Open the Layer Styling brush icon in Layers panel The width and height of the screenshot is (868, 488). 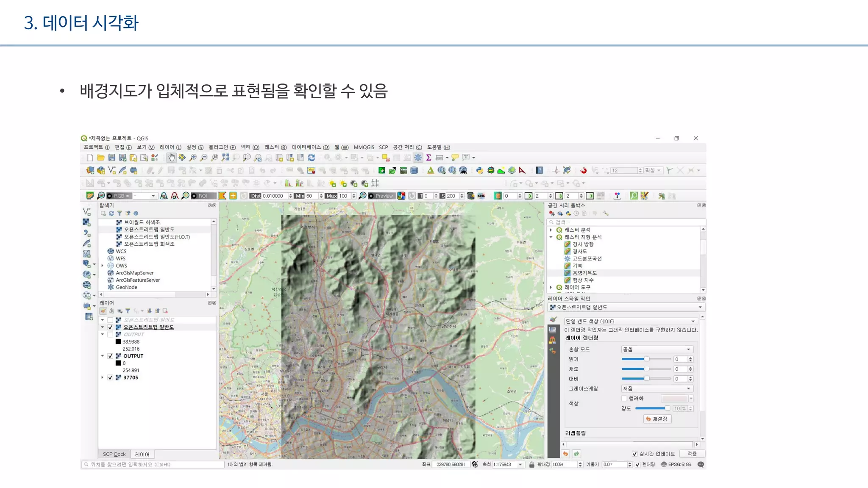(x=103, y=311)
